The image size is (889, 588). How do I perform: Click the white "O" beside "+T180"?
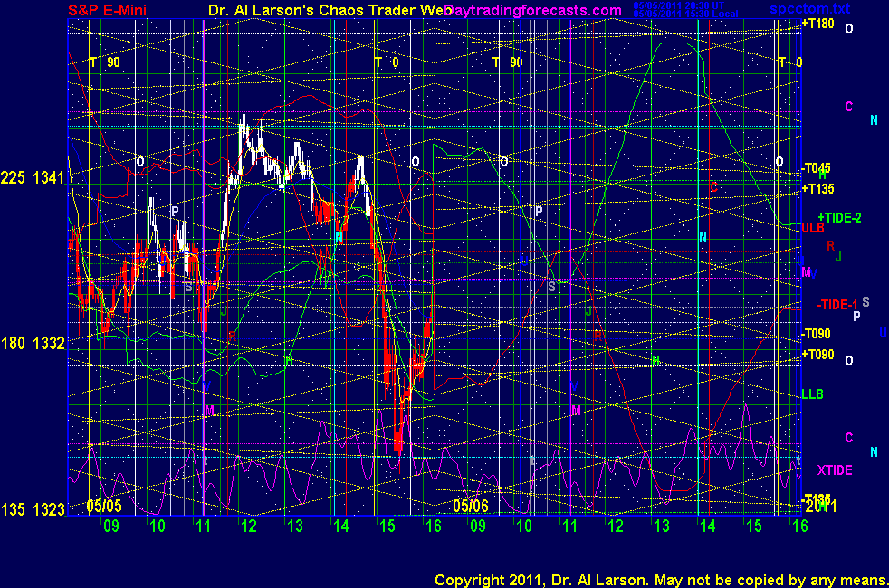tap(849, 29)
